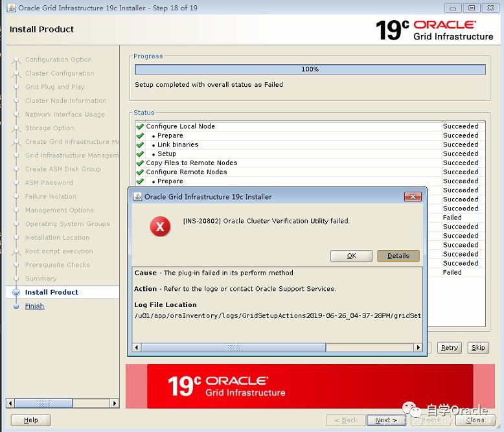Retry the failed installation step
The height and width of the screenshot is (432, 504).
(449, 348)
